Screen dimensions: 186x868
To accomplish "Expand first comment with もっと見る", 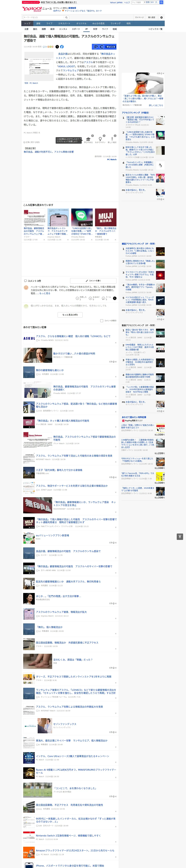I will coord(45,294).
